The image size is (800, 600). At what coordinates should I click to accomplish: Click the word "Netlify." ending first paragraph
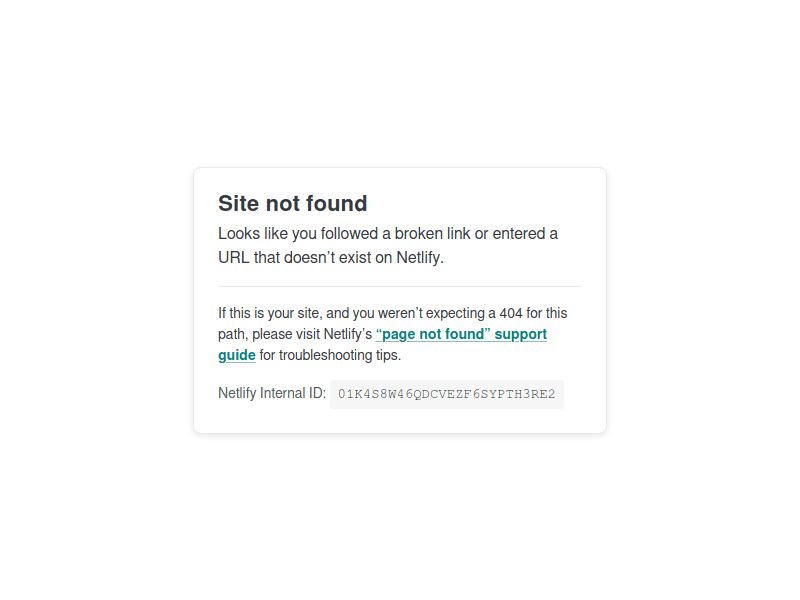(420, 258)
